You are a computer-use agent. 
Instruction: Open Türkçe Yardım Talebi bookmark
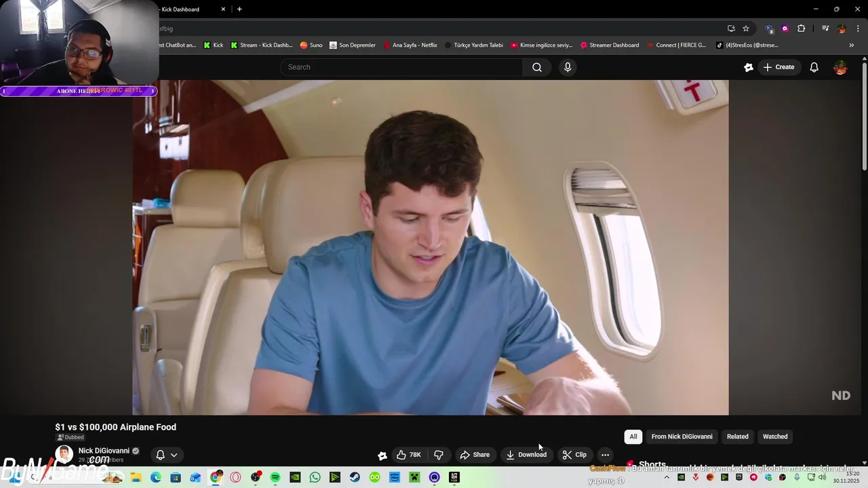point(473,45)
